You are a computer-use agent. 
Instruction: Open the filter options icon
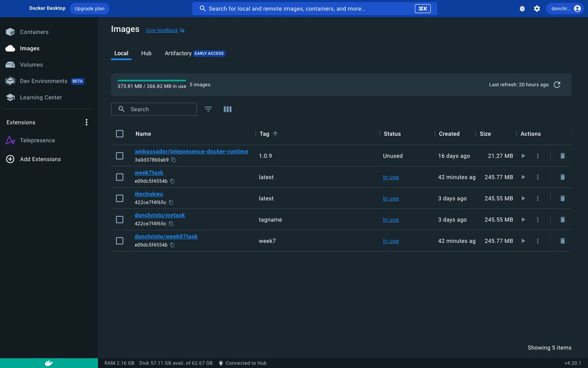(x=208, y=109)
